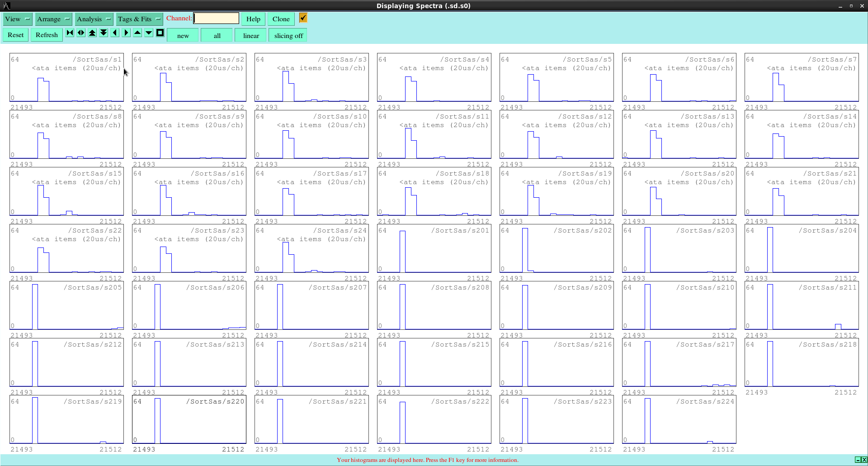This screenshot has height=466, width=868.
Task: Click the horizontal compress (bow-tie) icon
Action: coord(70,33)
